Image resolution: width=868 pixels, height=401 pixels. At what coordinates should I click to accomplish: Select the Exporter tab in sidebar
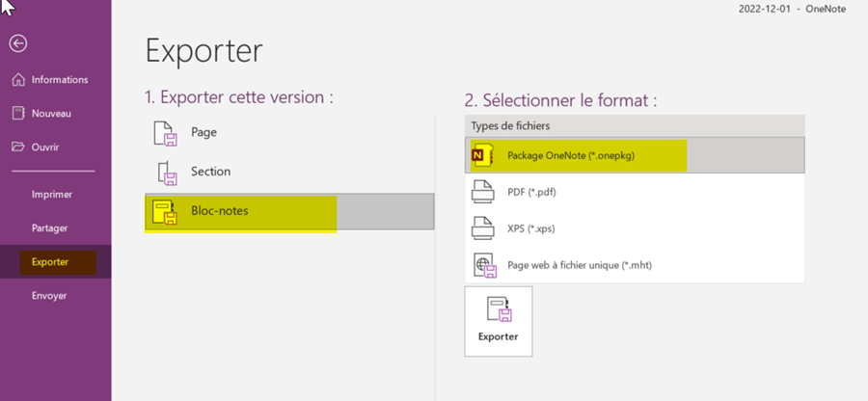coord(50,261)
